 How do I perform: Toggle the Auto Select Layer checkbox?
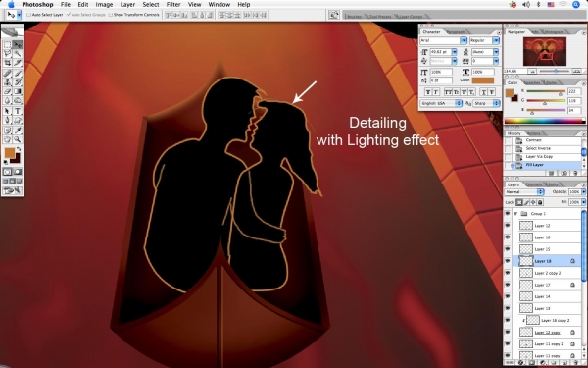pyautogui.click(x=28, y=15)
